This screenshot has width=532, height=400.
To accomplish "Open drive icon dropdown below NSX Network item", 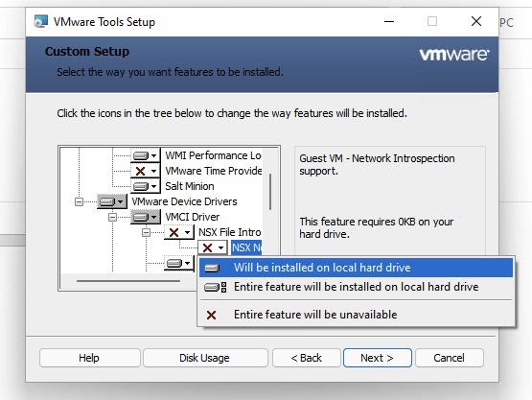I will pyautogui.click(x=179, y=263).
